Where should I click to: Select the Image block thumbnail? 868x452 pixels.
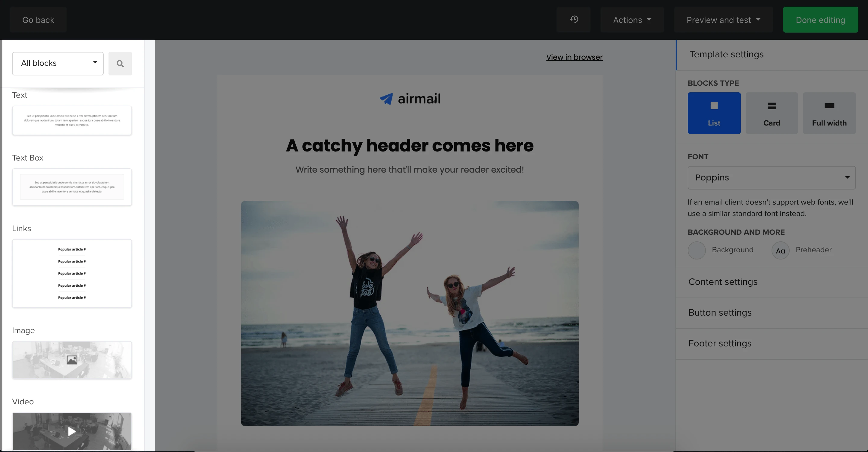tap(72, 360)
